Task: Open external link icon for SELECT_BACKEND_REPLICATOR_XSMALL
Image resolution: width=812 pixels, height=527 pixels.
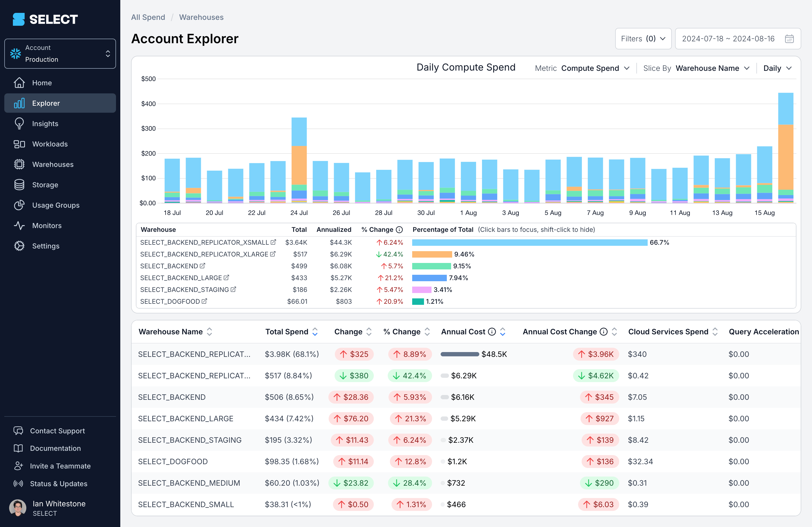Action: [273, 242]
